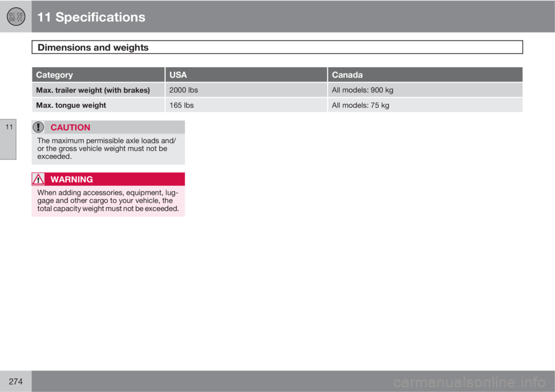
Task: Click the Dimensions and weights section bar
Action: tap(277, 47)
